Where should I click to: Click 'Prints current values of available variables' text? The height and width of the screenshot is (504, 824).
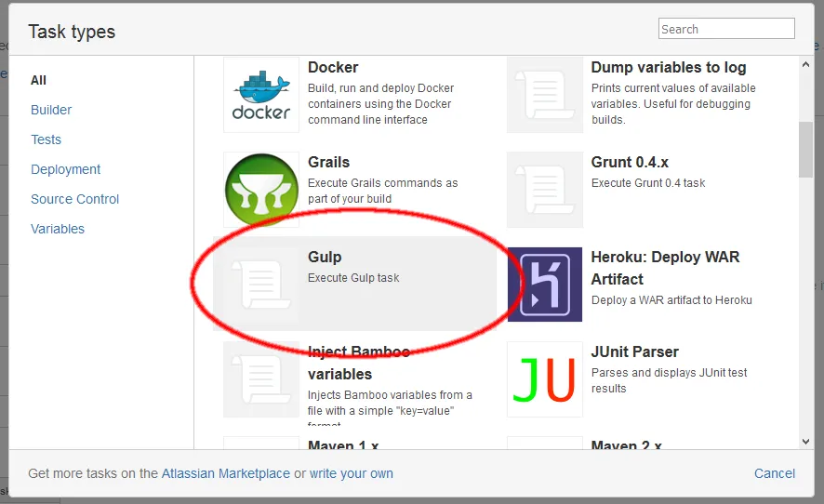point(673,104)
